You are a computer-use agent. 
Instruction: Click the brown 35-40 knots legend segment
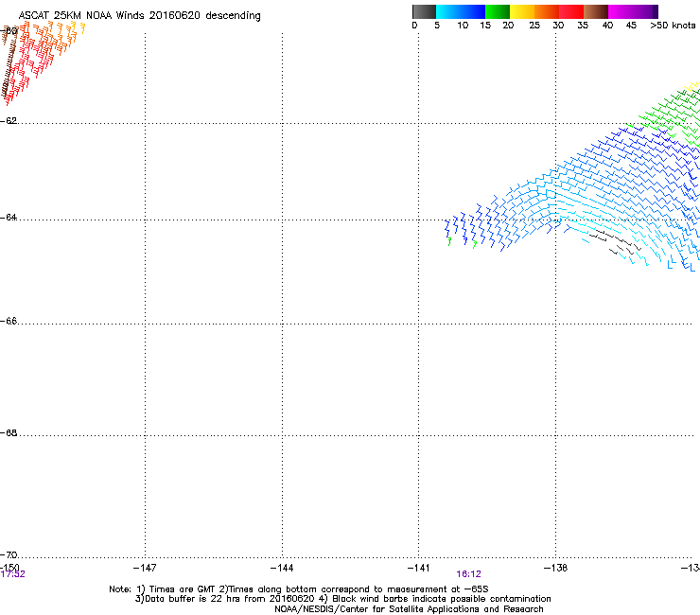coord(596,11)
